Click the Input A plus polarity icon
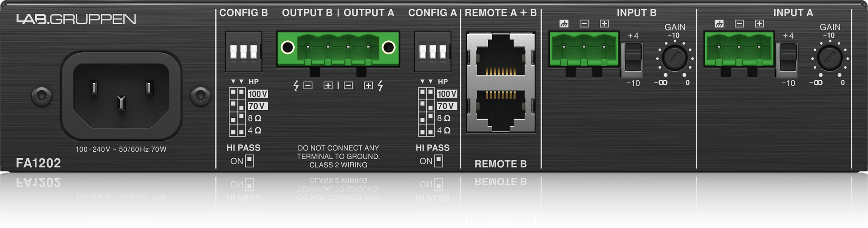Image resolution: width=868 pixels, height=228 pixels. pos(759,24)
